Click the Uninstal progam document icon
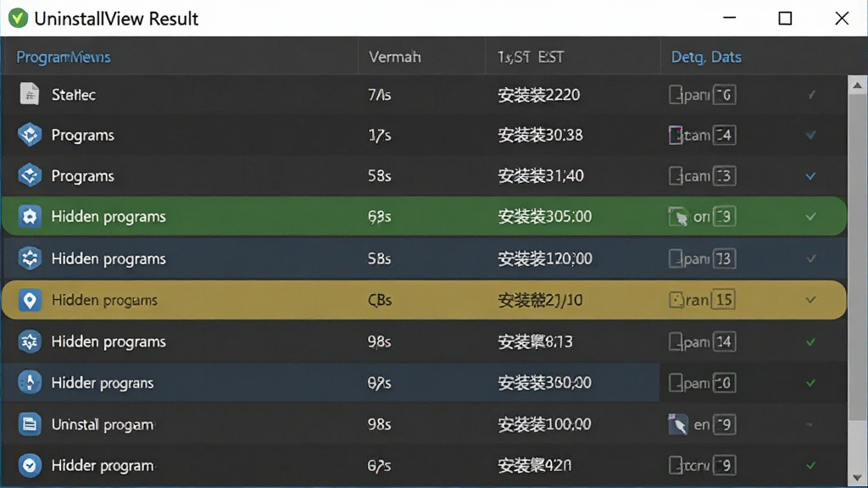The width and height of the screenshot is (868, 488). click(30, 424)
